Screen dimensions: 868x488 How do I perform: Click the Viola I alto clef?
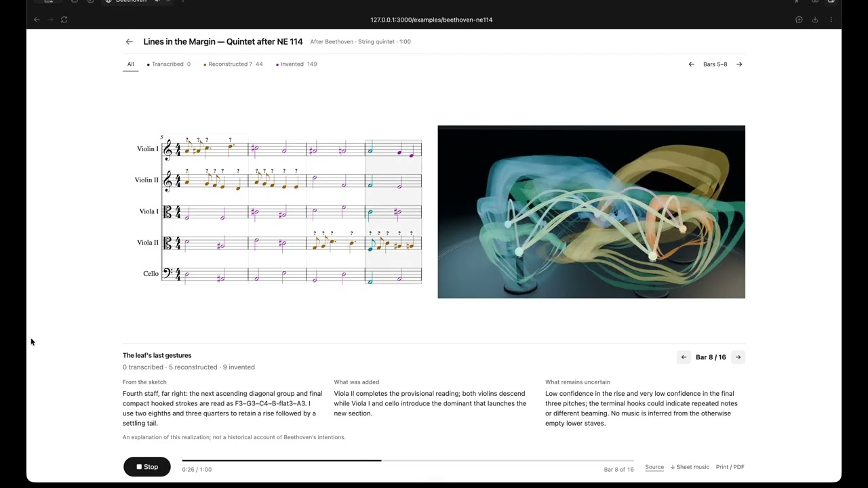[x=167, y=212]
